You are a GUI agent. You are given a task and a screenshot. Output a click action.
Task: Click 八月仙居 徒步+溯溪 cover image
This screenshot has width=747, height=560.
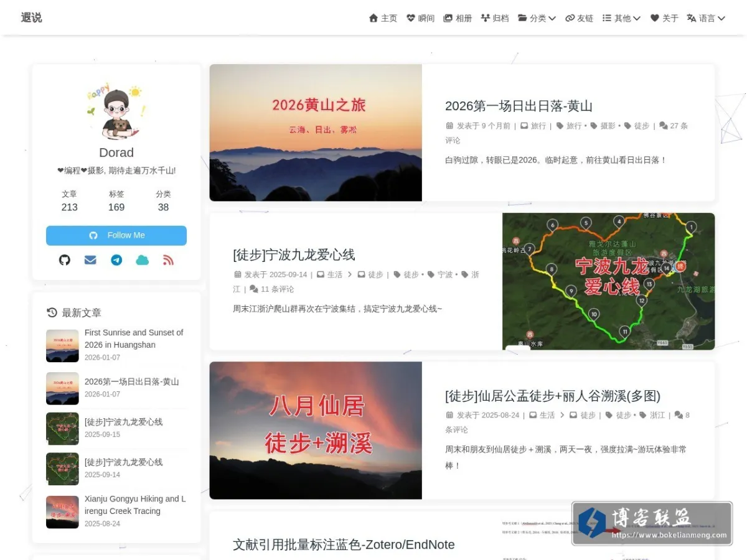tap(316, 431)
